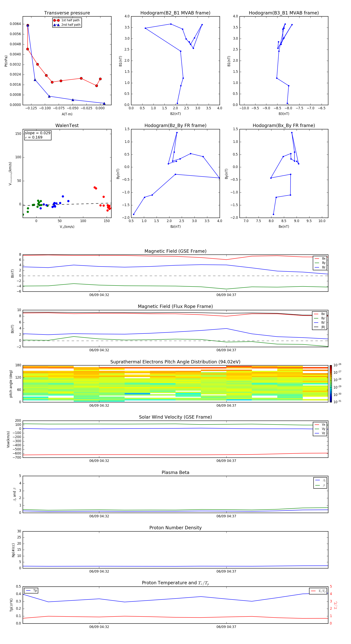Click the "Bz(nT)" x-axis label
This screenshot has height=644, width=351.
(x=175, y=227)
